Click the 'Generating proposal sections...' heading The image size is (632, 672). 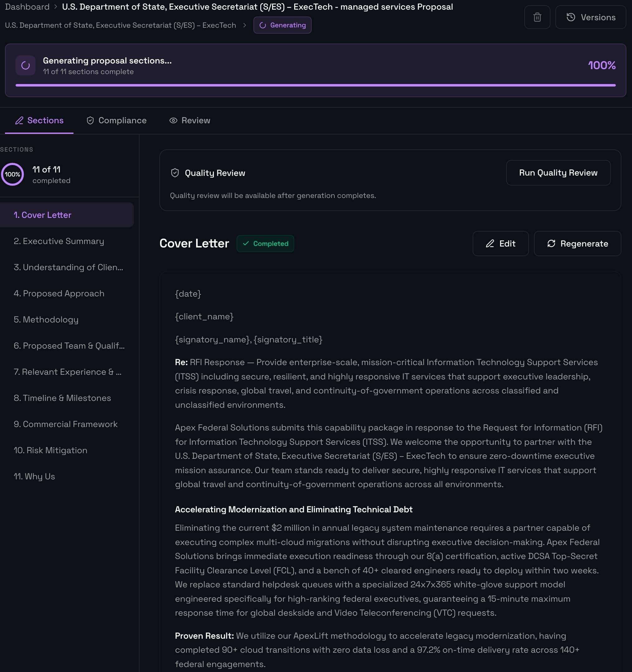point(107,60)
